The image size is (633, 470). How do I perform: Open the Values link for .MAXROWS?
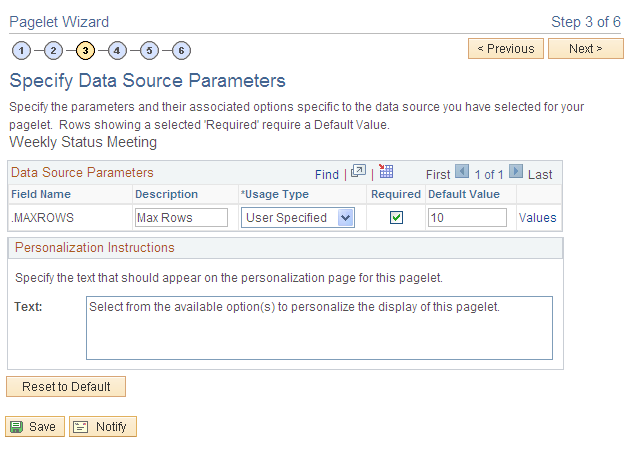click(x=537, y=218)
